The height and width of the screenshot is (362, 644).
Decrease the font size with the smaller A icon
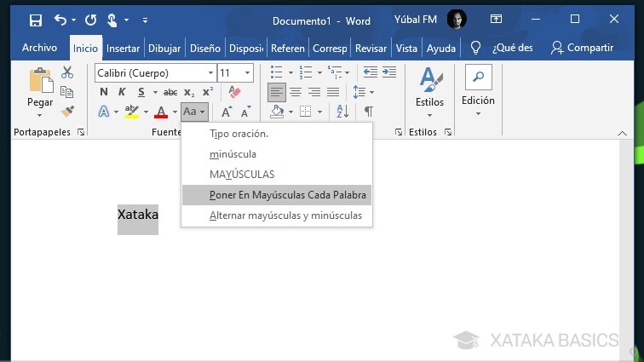[245, 112]
